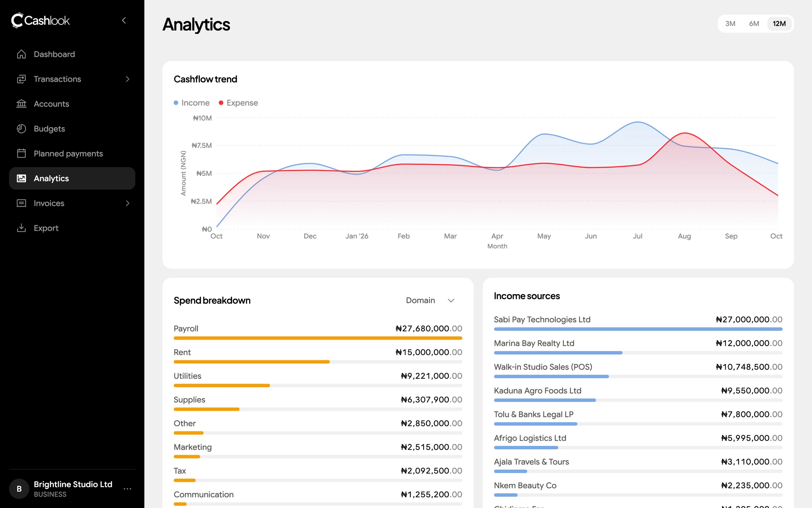
Task: Select the 6M time range
Action: (754, 24)
